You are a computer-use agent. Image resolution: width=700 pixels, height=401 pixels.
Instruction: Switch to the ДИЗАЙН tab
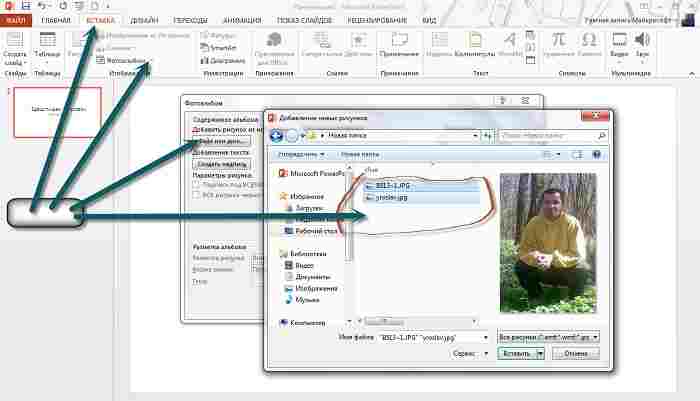[144, 21]
